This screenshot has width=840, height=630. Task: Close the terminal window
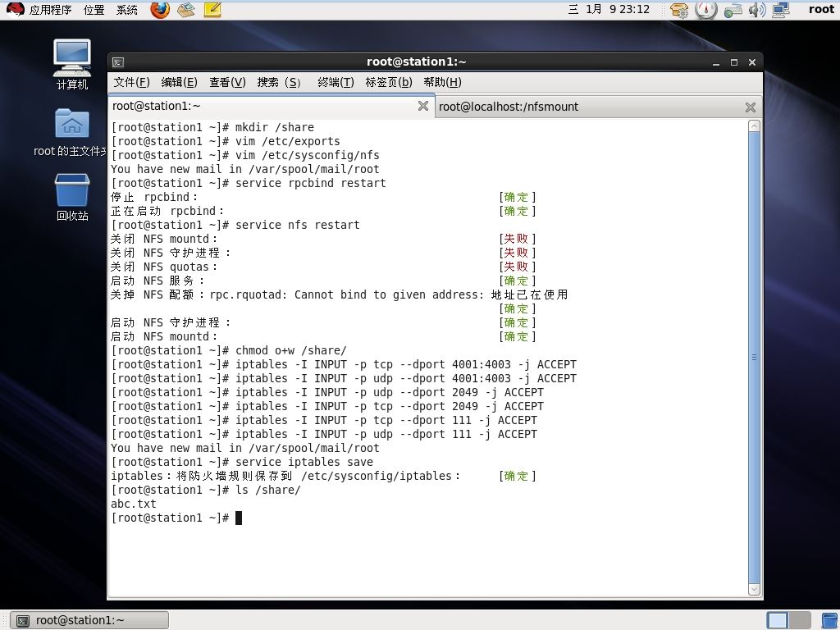(752, 62)
